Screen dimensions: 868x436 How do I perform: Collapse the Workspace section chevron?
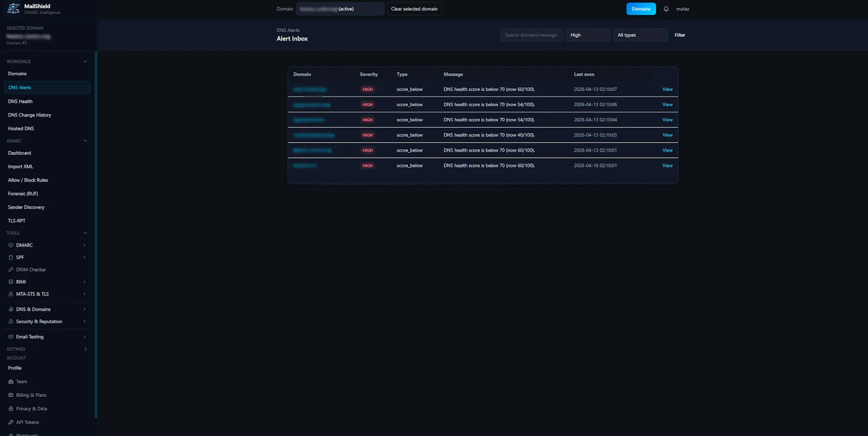(x=85, y=61)
